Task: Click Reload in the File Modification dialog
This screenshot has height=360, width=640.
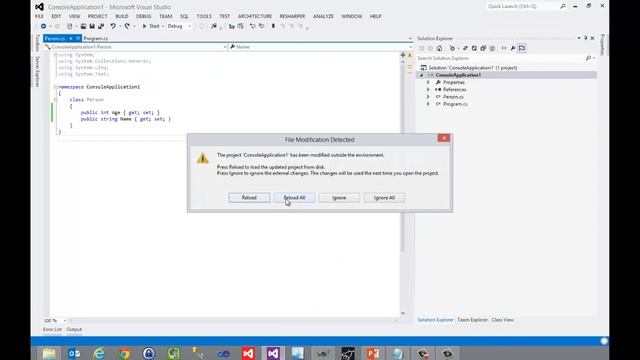Action: 249,198
